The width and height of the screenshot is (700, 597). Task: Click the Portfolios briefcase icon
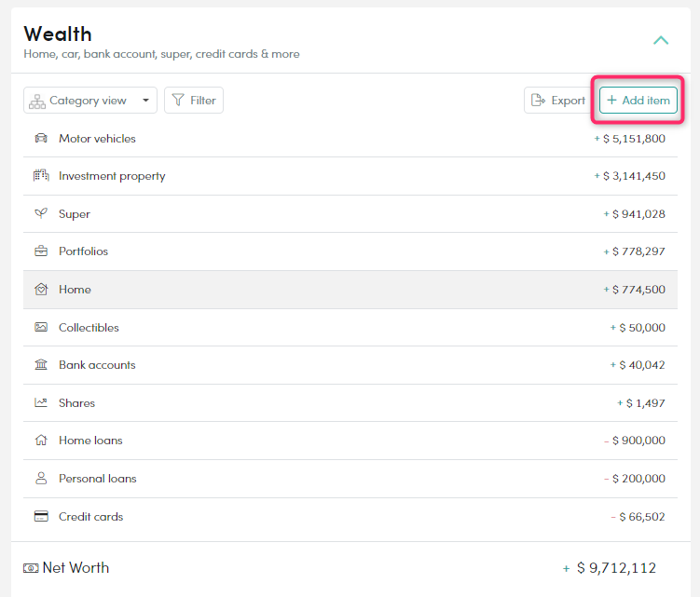click(x=41, y=251)
